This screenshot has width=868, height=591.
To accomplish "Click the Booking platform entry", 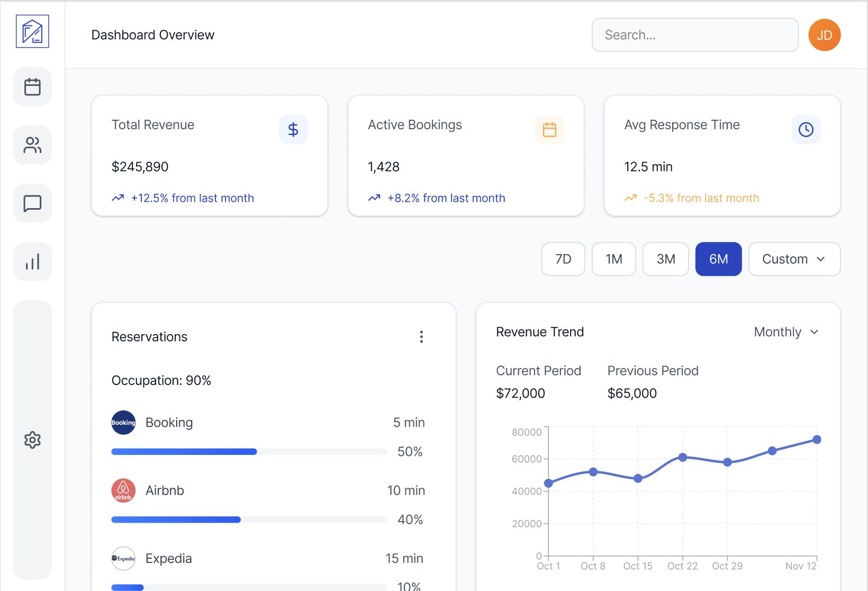I will click(x=169, y=422).
